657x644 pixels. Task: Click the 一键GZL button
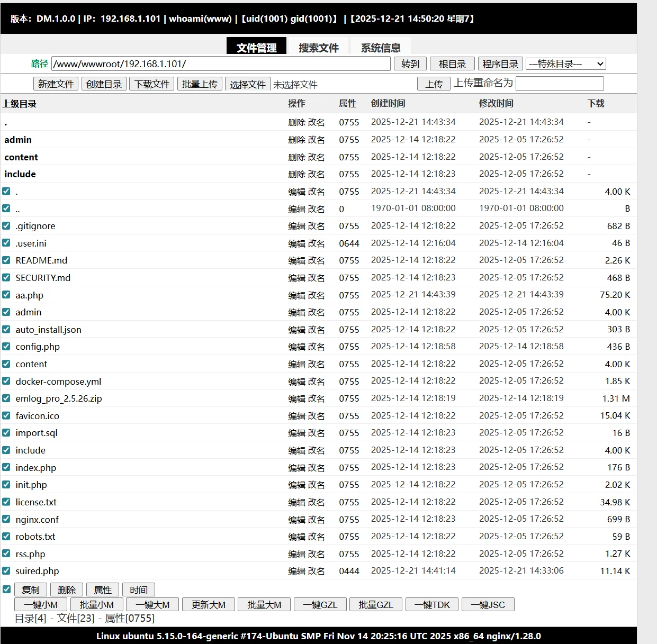click(320, 604)
